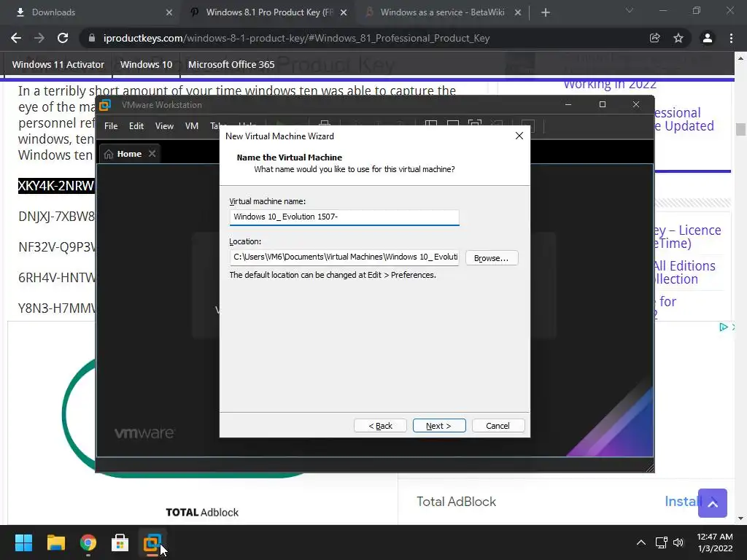The image size is (747, 560).
Task: Click product key 6RH4V-HNTW text
Action: [x=57, y=278]
